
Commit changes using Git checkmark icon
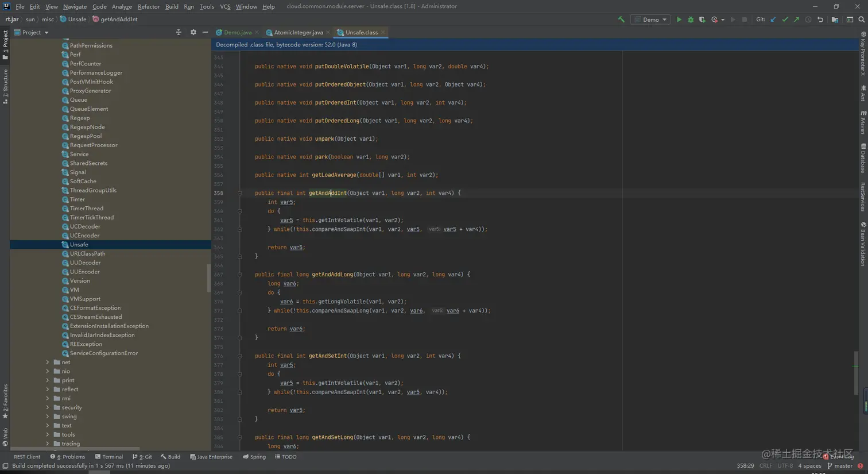[x=785, y=20]
